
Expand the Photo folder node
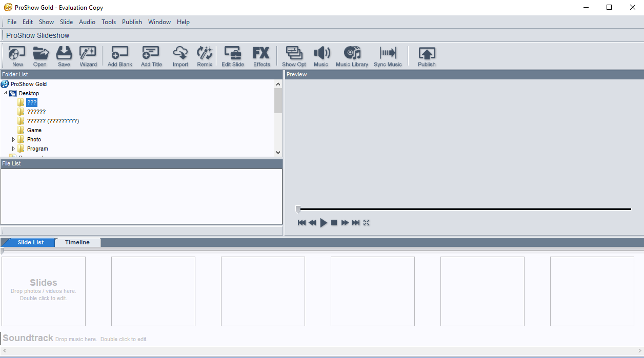[x=13, y=139]
